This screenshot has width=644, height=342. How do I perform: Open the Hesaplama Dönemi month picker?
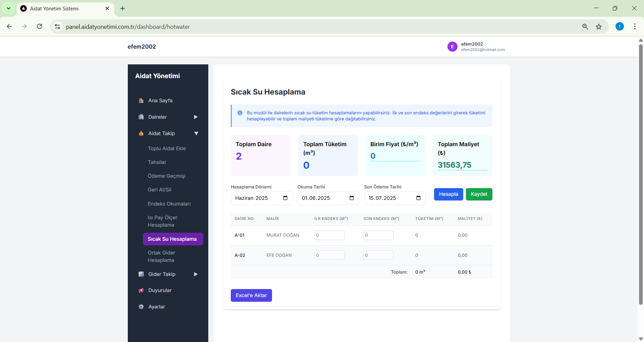285,198
